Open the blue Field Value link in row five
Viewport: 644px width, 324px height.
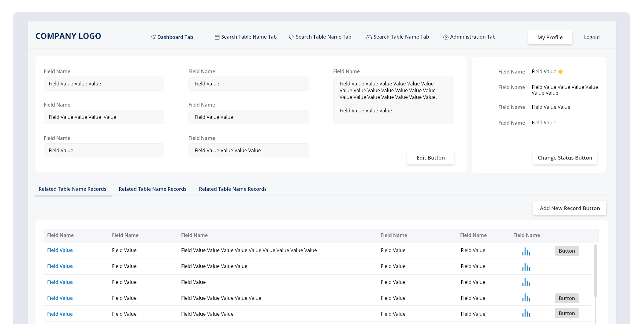coord(60,314)
